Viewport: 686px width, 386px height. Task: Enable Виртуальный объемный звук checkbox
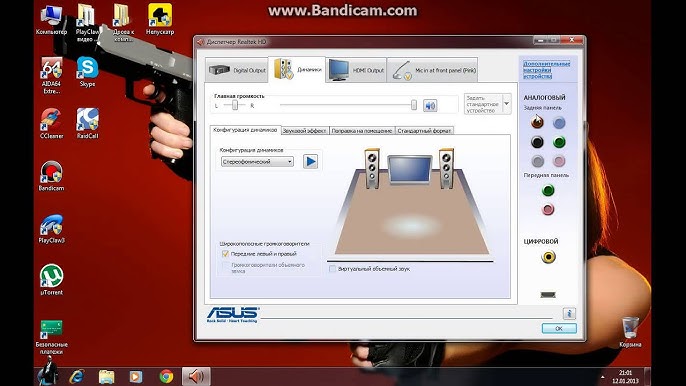[332, 269]
